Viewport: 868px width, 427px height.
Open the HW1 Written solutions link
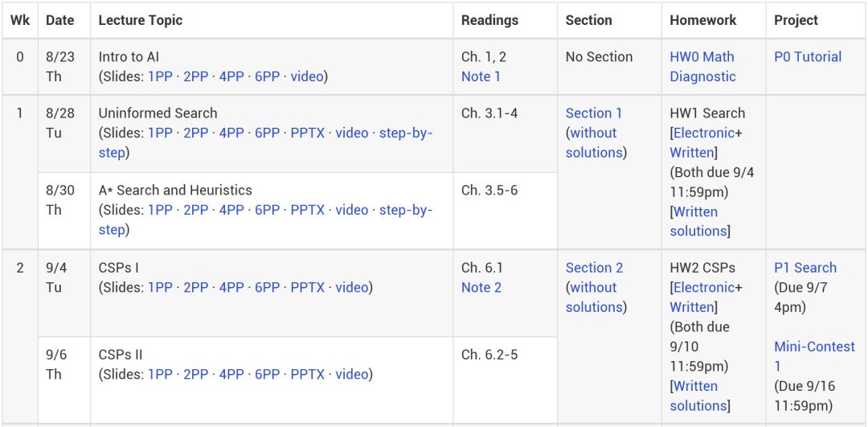(x=698, y=221)
